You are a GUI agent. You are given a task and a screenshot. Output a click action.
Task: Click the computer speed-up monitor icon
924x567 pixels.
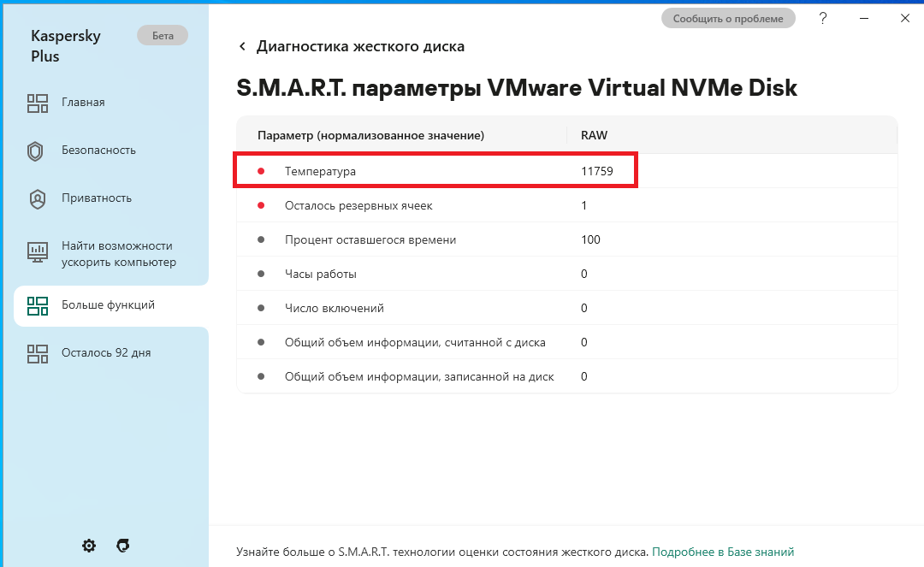pyautogui.click(x=37, y=252)
